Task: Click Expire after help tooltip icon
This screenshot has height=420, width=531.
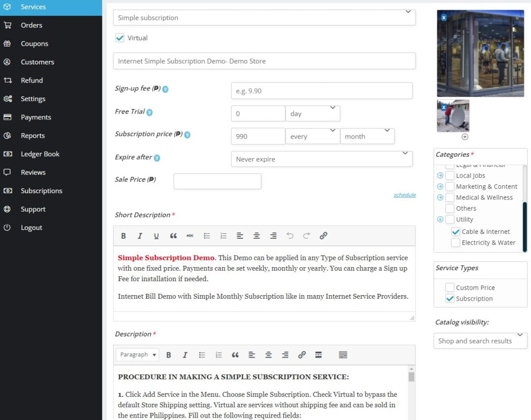Action: (x=157, y=158)
